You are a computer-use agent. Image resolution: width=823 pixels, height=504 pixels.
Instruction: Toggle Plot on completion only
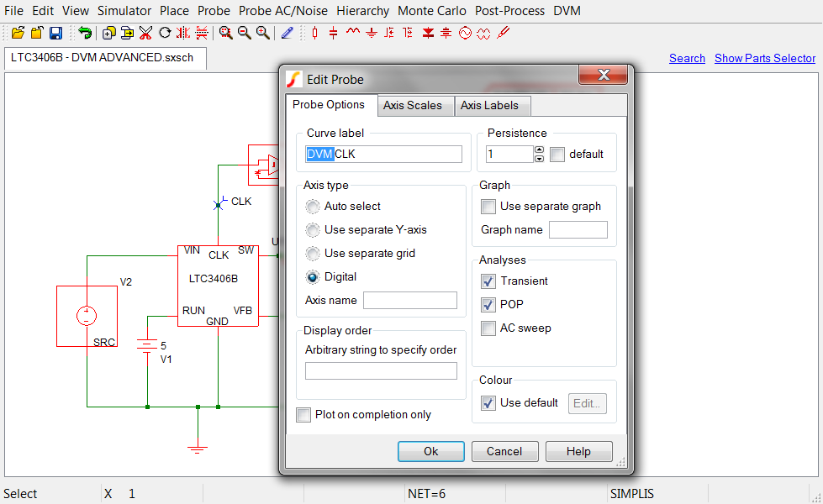[x=303, y=415]
